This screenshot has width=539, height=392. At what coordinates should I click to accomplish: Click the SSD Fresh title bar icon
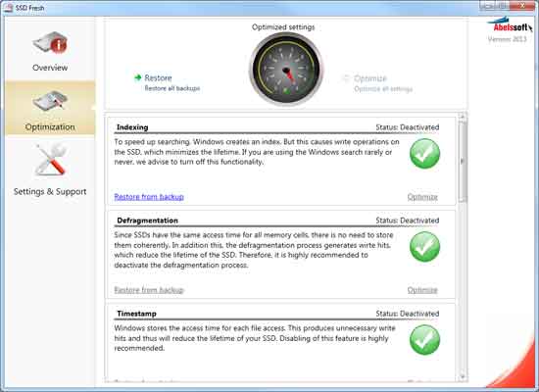(x=9, y=8)
